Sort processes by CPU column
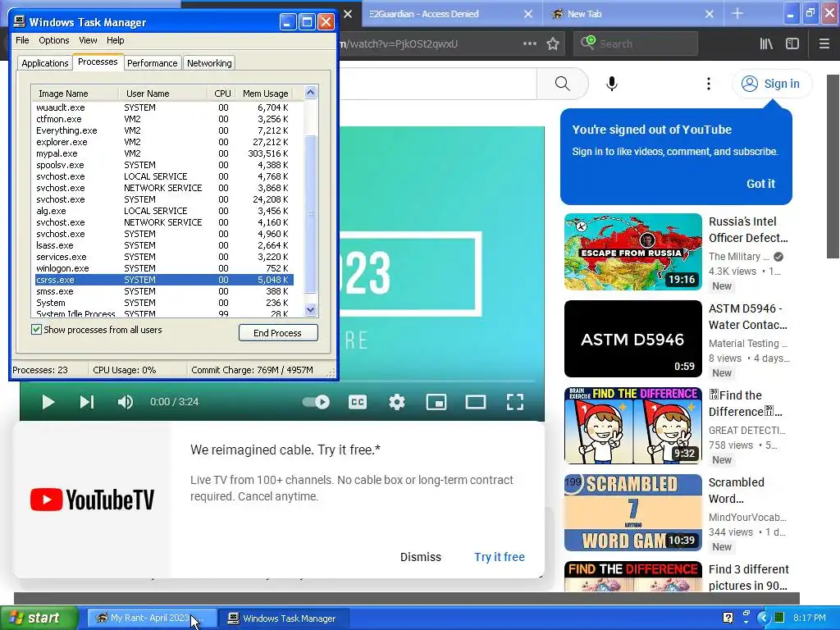Viewport: 840px width, 630px height. click(221, 94)
